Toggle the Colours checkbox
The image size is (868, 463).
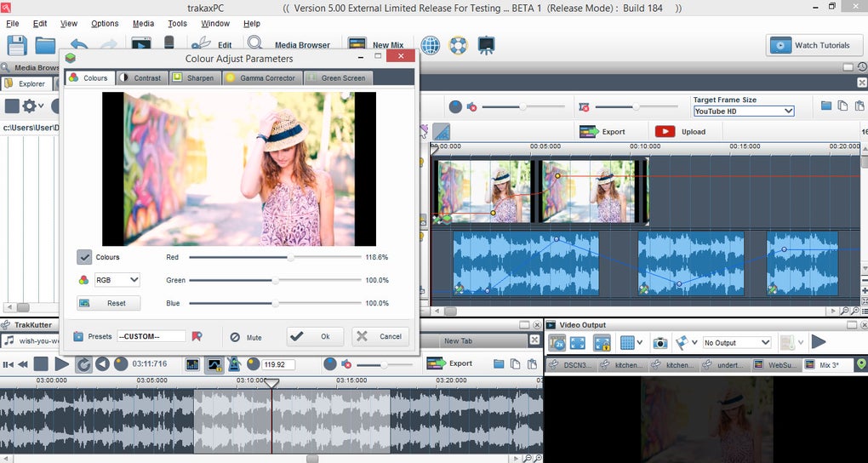[84, 257]
